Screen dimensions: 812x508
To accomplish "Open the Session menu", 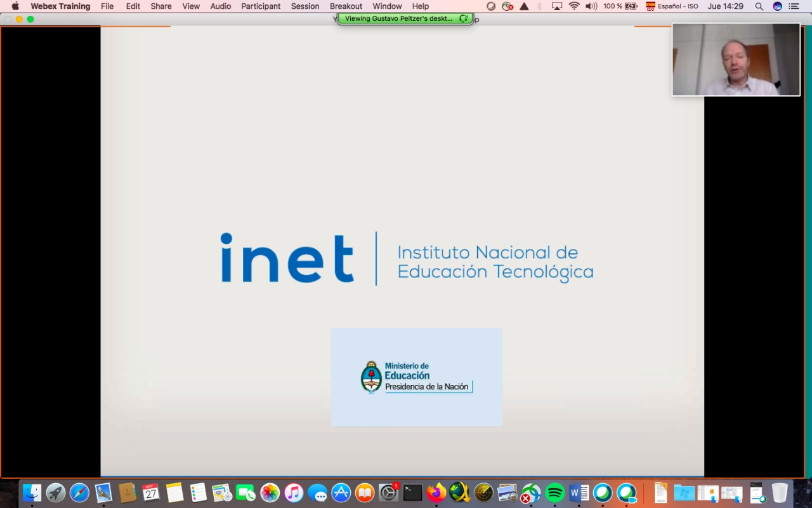I will click(x=305, y=6).
